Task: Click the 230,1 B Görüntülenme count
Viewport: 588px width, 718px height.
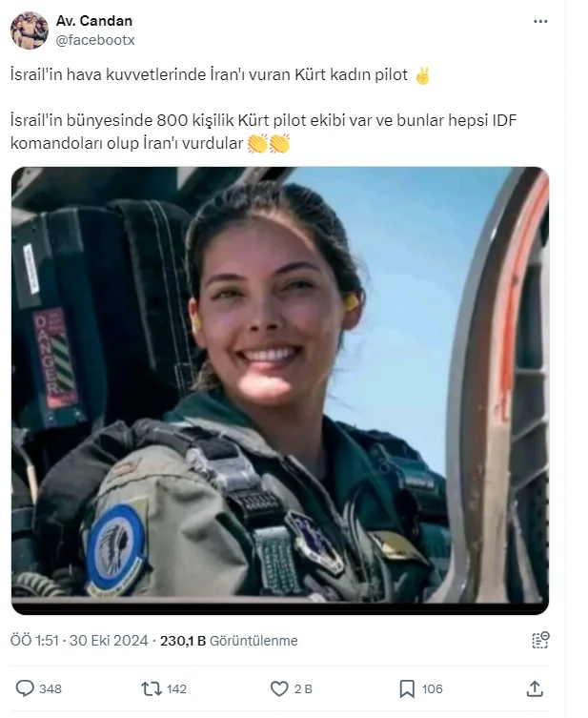Action: click(229, 640)
